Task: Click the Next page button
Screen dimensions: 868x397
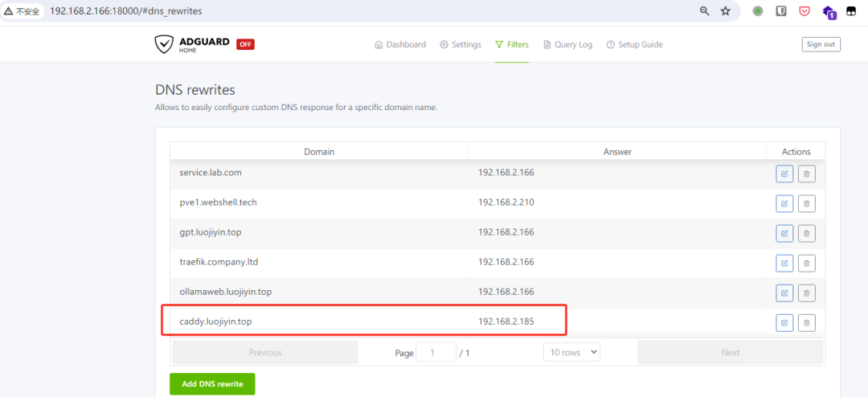Action: tap(730, 352)
